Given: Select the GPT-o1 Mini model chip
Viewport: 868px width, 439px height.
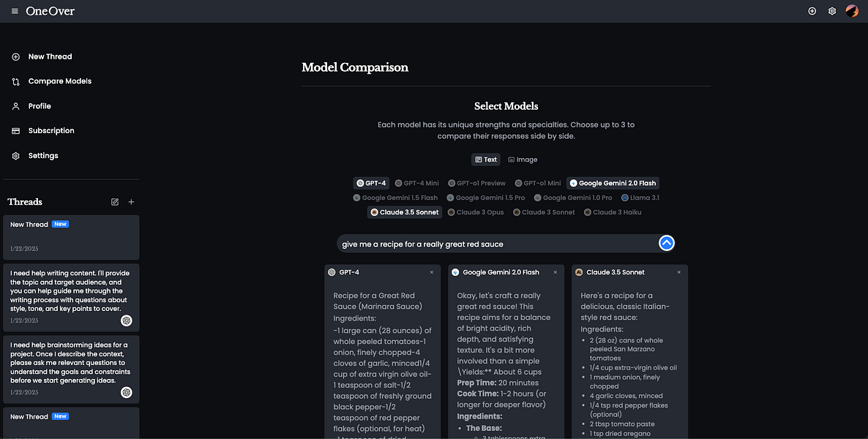Looking at the screenshot, I should pos(537,183).
